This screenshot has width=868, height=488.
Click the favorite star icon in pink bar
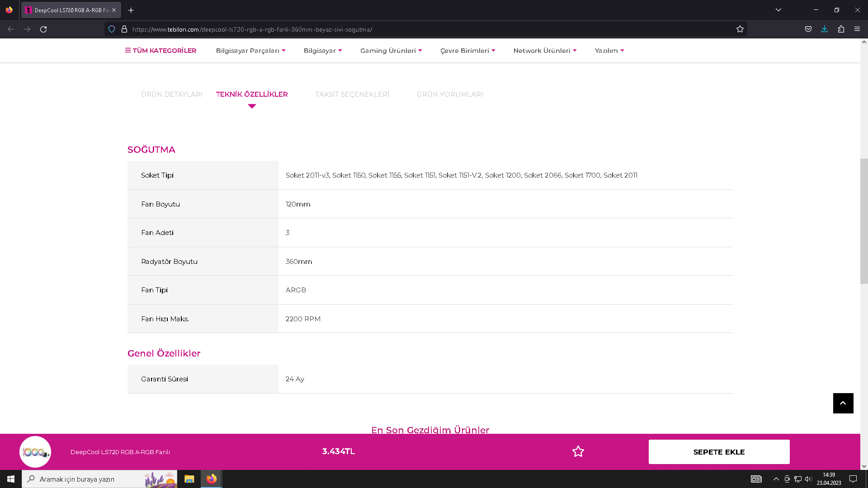[578, 451]
